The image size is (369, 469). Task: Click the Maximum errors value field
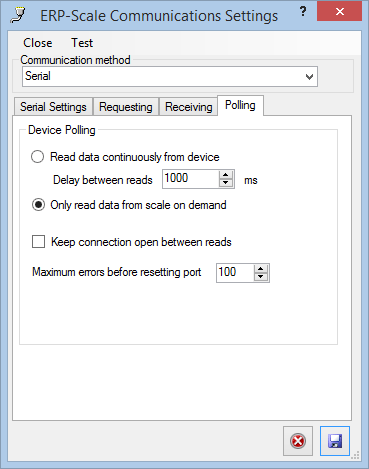point(235,273)
